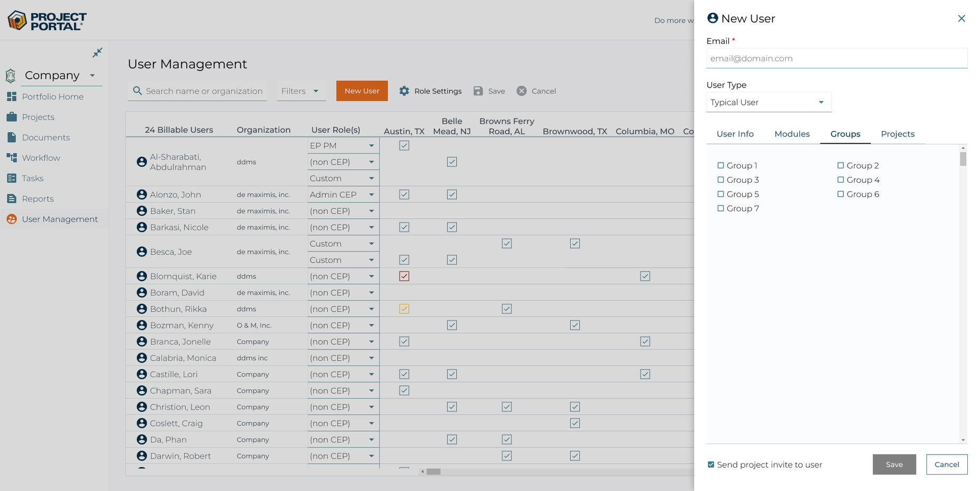Click avatar icon for Baker, Stan
980x491 pixels.
point(141,211)
